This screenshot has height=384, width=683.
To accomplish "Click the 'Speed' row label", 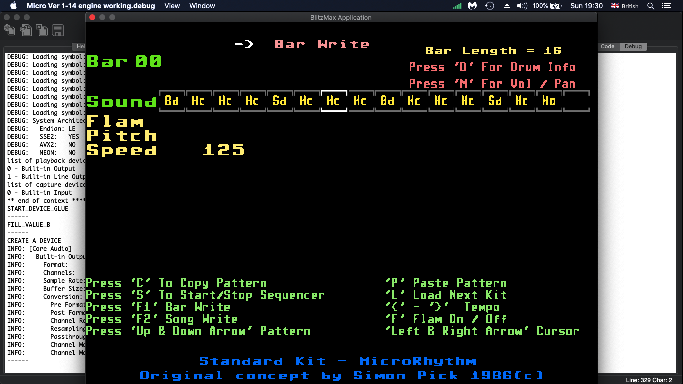I will [x=122, y=150].
